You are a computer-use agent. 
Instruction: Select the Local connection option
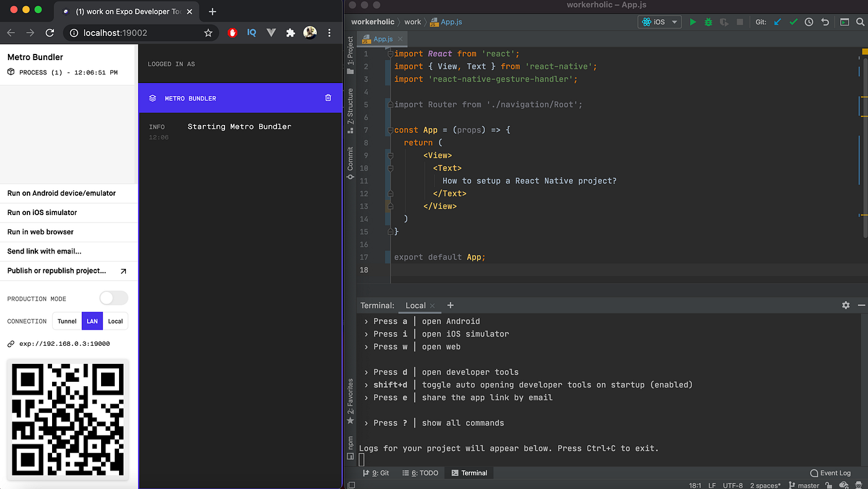click(x=115, y=321)
